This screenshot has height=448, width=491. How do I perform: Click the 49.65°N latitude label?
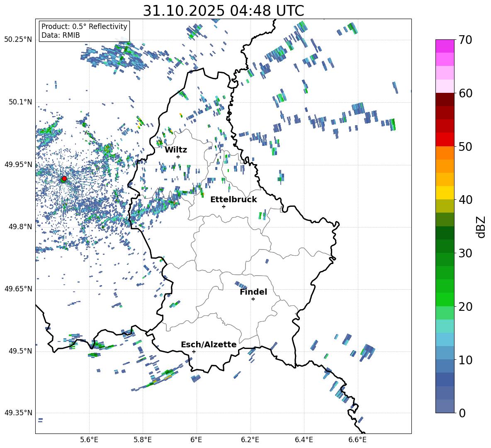18,289
